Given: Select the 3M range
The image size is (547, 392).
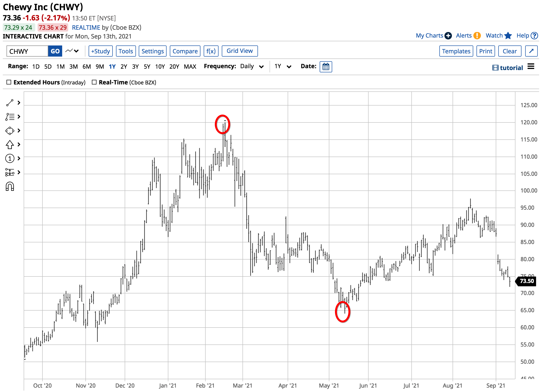Looking at the screenshot, I should (74, 67).
